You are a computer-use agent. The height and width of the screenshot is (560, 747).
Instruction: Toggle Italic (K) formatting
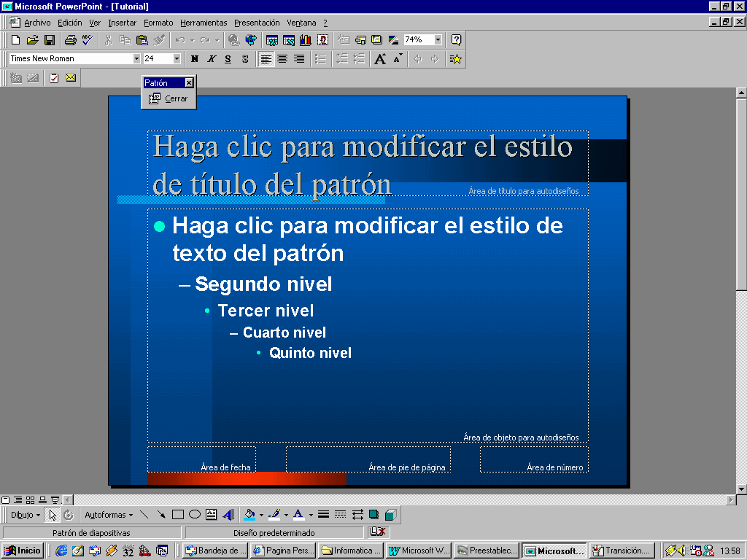pyautogui.click(x=212, y=59)
